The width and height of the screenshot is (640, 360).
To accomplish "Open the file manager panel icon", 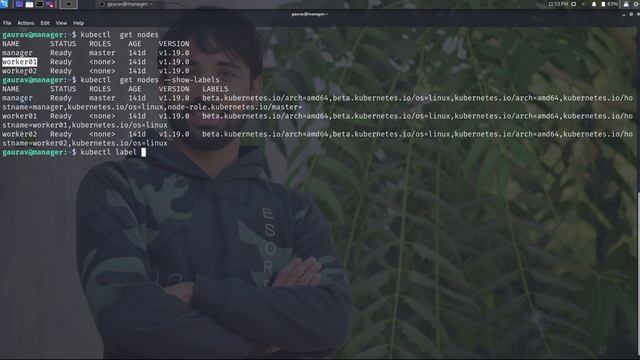I will click(x=29, y=4).
